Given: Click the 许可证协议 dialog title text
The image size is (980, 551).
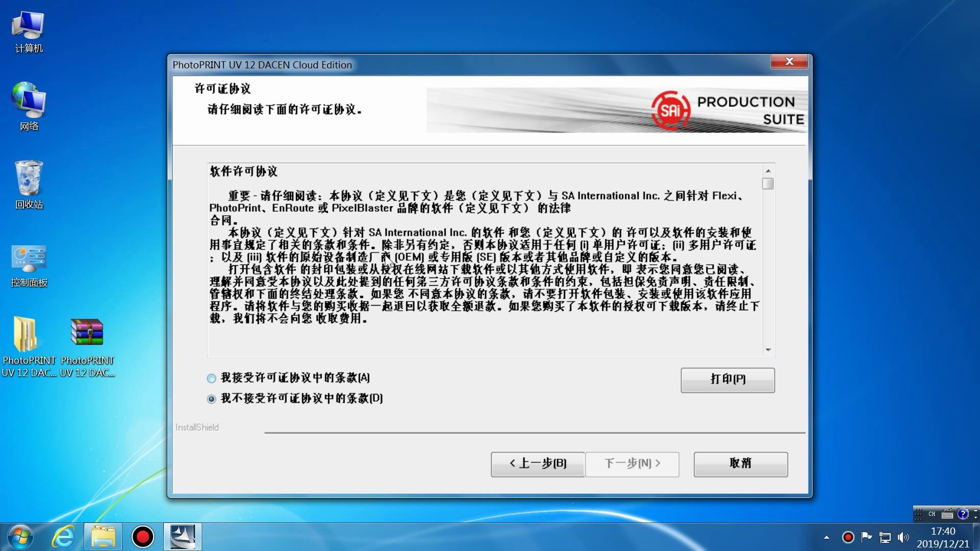Looking at the screenshot, I should tap(223, 89).
